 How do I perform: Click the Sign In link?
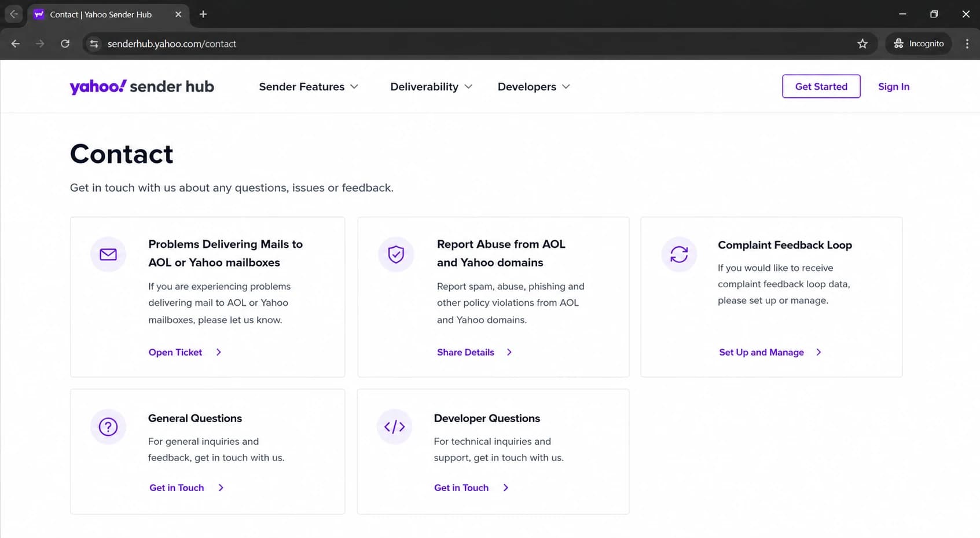click(x=893, y=86)
